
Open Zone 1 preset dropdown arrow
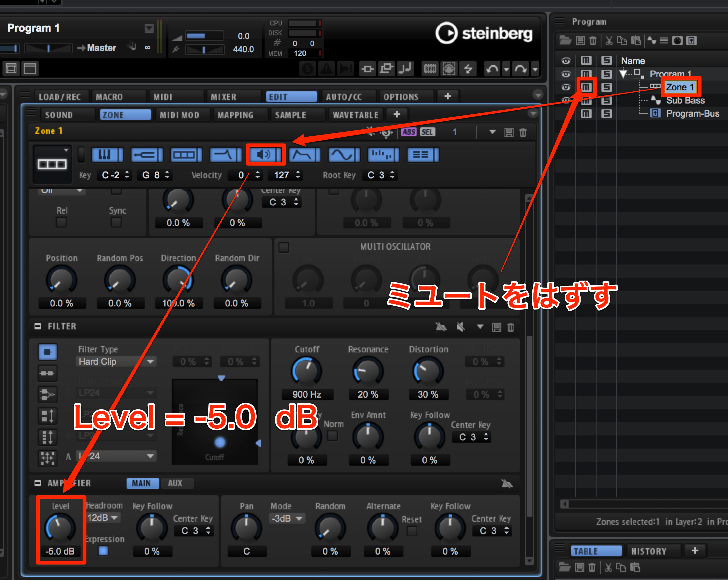click(x=492, y=132)
